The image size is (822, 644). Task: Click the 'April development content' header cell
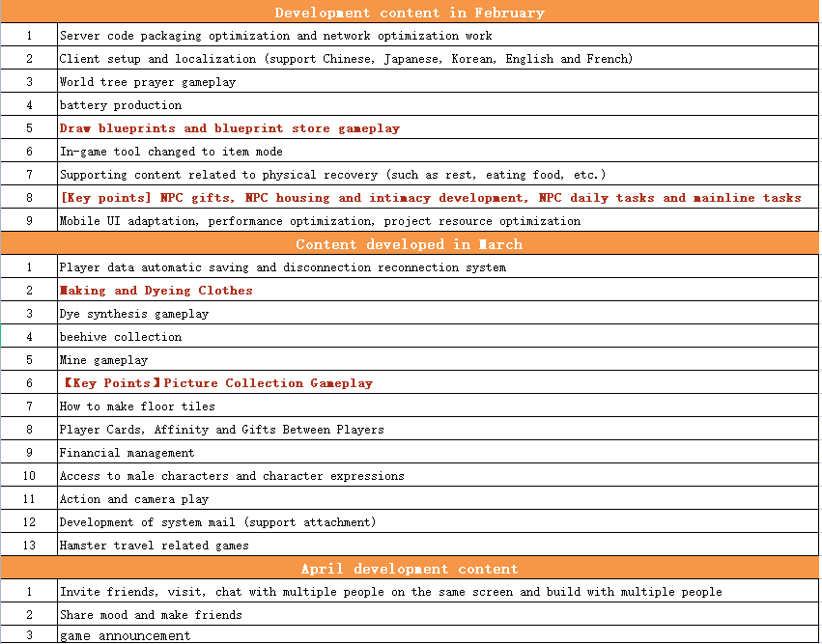point(410,569)
